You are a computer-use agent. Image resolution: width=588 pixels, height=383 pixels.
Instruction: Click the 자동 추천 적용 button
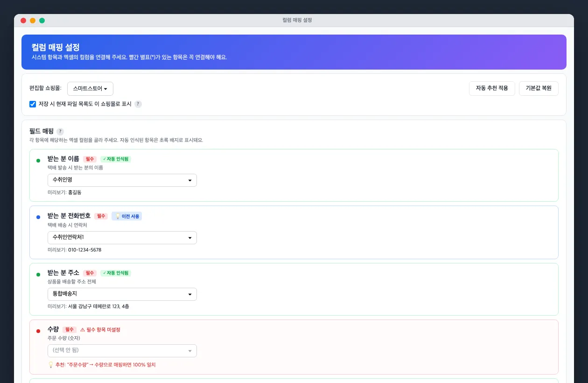click(x=492, y=88)
